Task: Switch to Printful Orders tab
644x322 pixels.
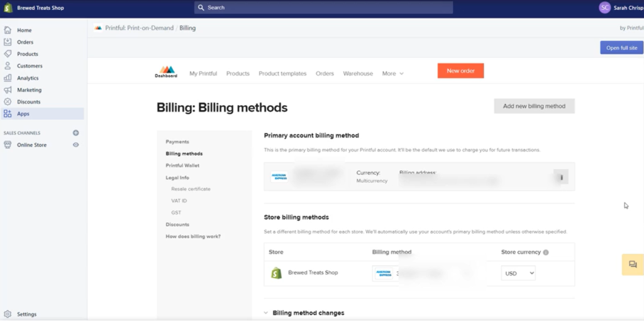Action: (x=325, y=74)
